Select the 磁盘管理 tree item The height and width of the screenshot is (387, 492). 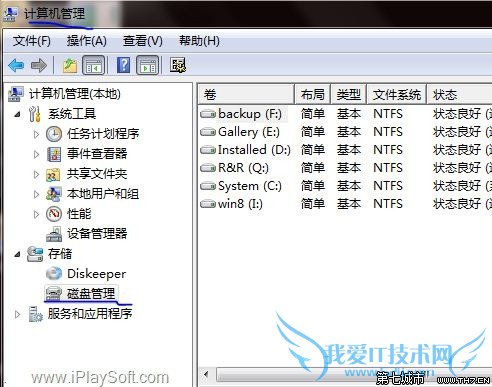(x=91, y=294)
